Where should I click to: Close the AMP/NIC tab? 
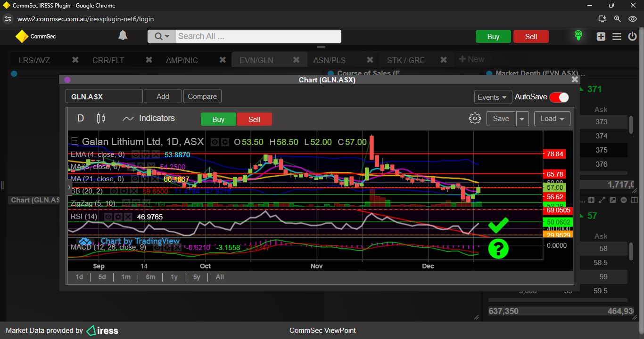tap(223, 60)
